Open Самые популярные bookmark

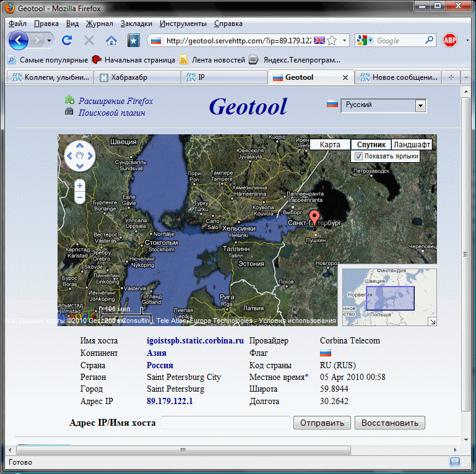(x=48, y=60)
